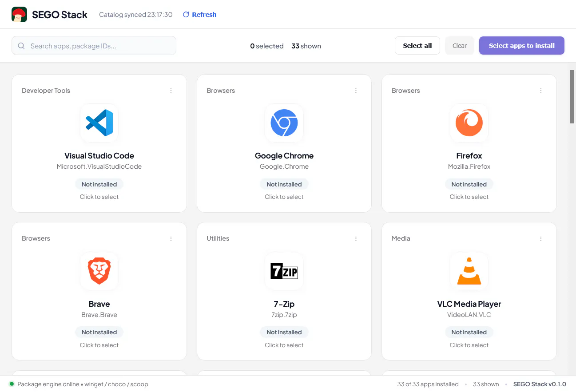576x392 pixels.
Task: Click the 0 selected counter
Action: tap(267, 46)
